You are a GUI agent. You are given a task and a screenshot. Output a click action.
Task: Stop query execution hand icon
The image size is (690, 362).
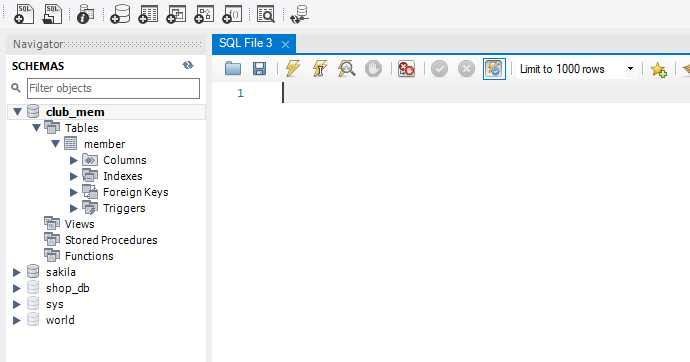click(373, 69)
